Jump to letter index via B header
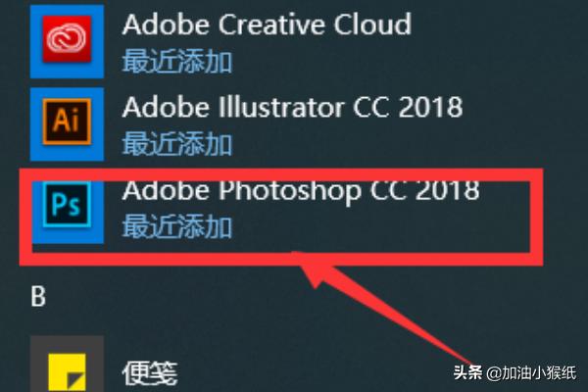 pyautogui.click(x=38, y=296)
